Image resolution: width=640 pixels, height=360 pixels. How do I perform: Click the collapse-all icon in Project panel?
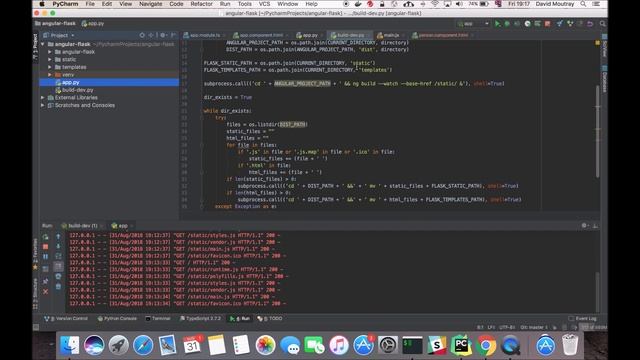coord(151,36)
